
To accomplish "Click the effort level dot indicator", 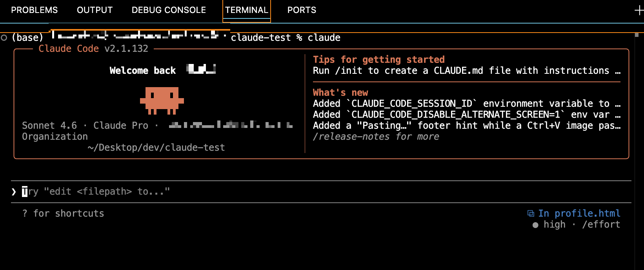I will (x=535, y=225).
